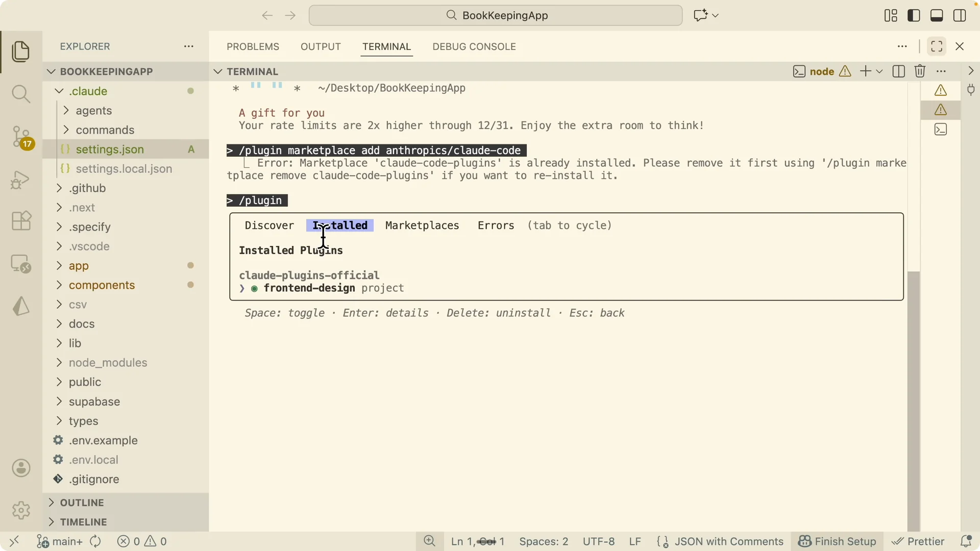980x551 pixels.
Task: Switch to the PROBLEMS tab
Action: pos(253,46)
